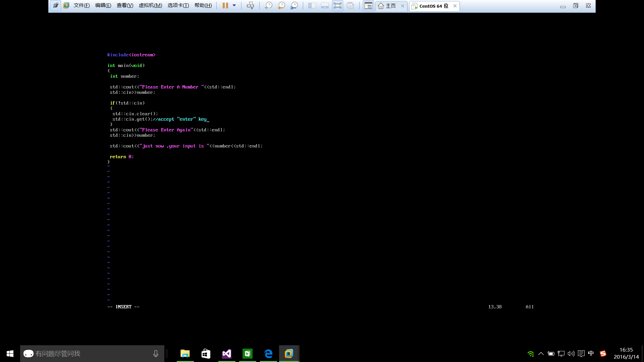Viewport: 644px width, 362px height.
Task: Restore the VMware window size
Action: click(x=576, y=6)
